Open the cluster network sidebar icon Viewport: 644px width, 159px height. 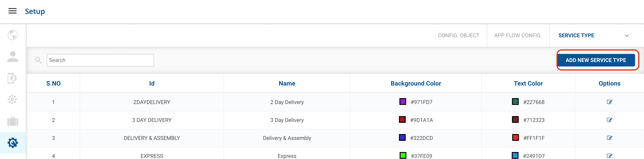tap(12, 99)
